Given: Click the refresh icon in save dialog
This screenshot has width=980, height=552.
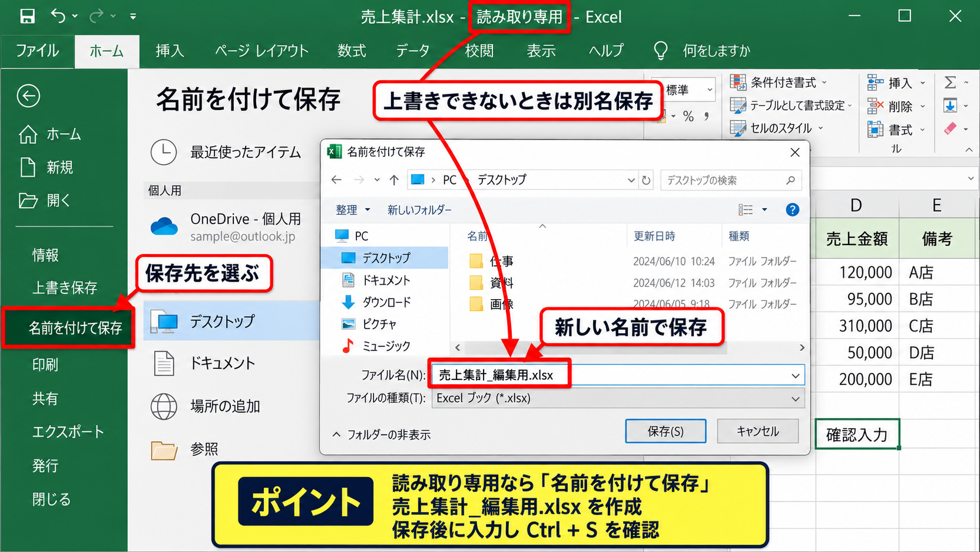Looking at the screenshot, I should 646,180.
